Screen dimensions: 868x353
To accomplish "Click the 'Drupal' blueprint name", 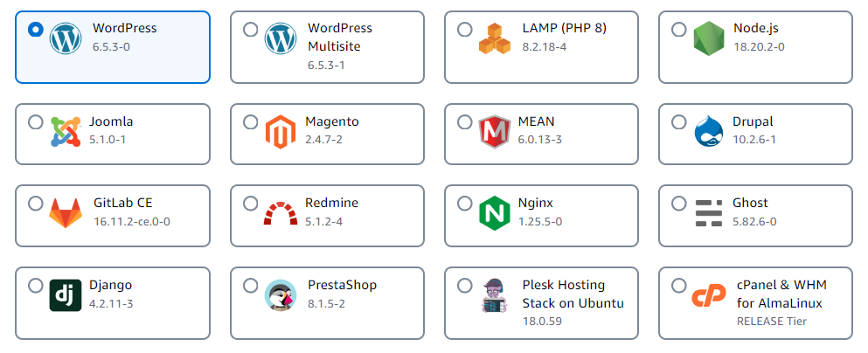I will [753, 121].
